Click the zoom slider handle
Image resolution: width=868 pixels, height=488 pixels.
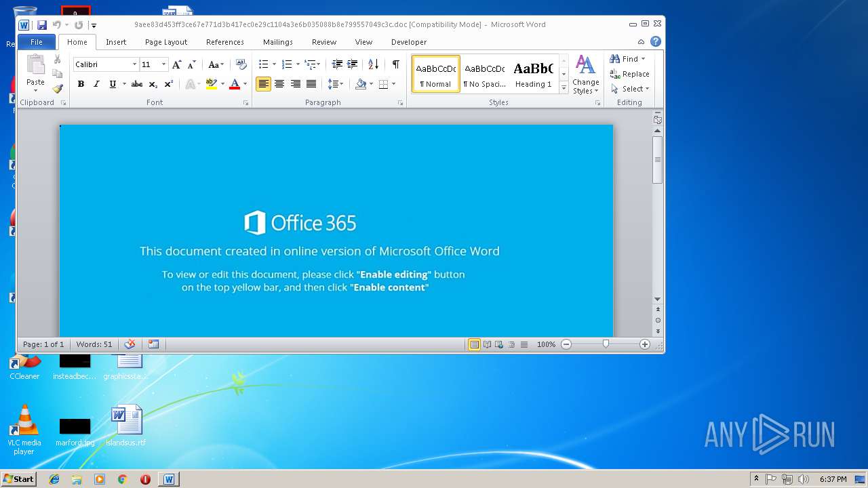(x=606, y=344)
